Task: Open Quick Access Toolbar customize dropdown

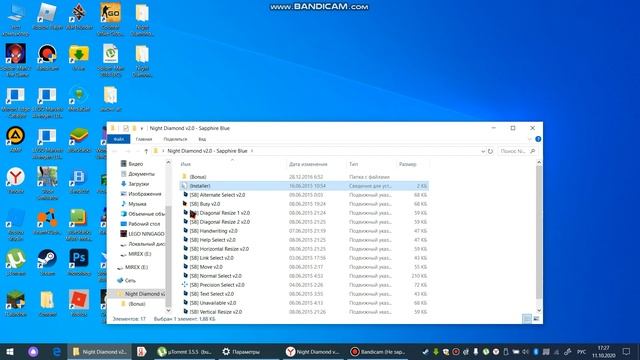Action: click(x=142, y=129)
